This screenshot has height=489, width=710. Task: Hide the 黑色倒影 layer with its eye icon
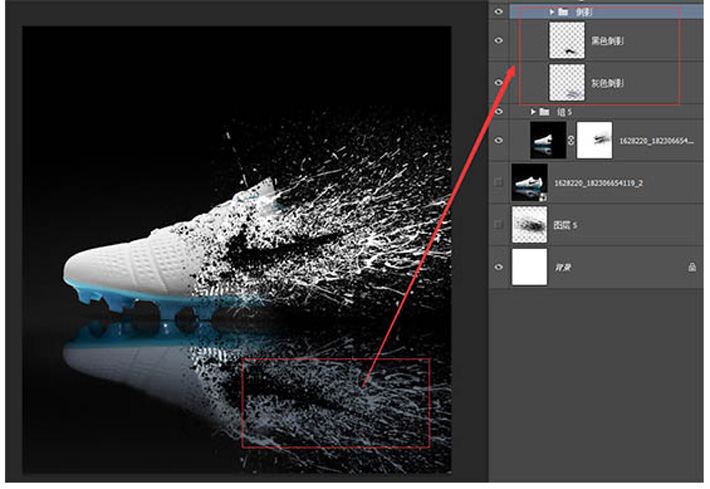click(x=500, y=41)
